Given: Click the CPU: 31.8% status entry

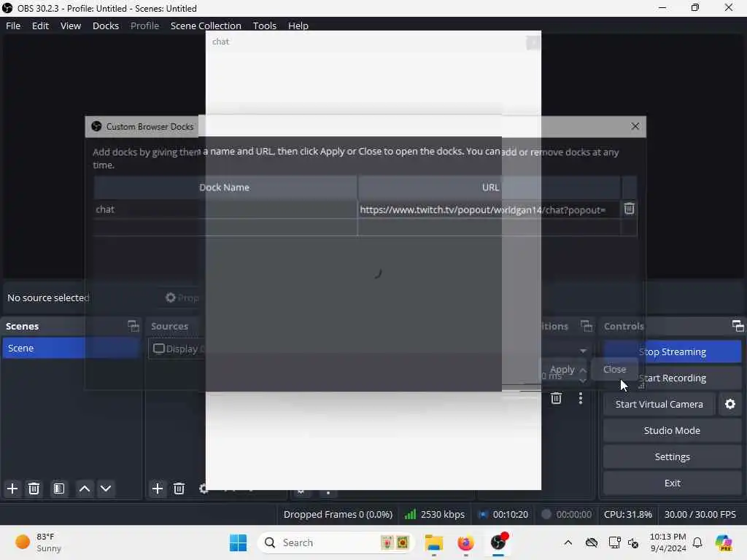Looking at the screenshot, I should (627, 514).
